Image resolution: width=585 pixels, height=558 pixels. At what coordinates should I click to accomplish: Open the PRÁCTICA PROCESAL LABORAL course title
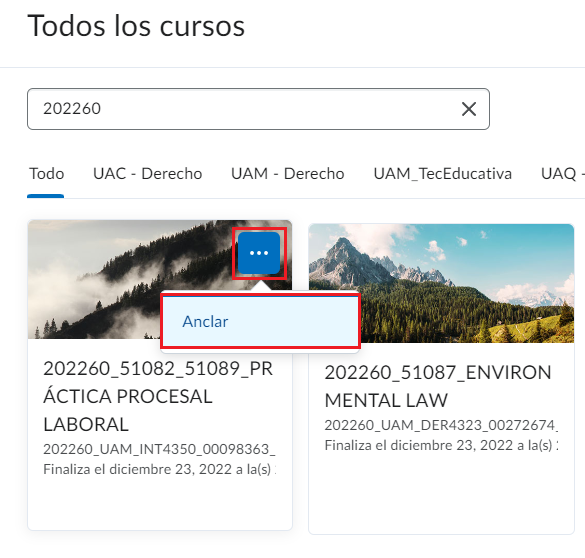pyautogui.click(x=158, y=396)
